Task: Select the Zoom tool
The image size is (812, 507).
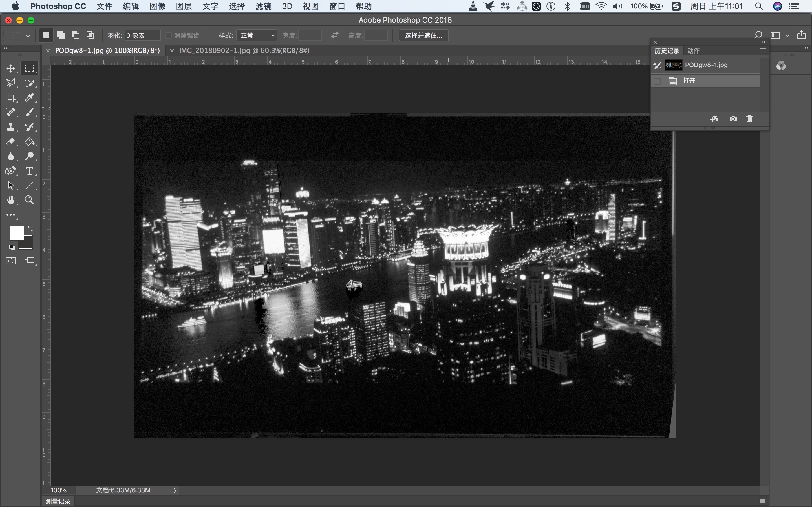Action: (x=29, y=200)
